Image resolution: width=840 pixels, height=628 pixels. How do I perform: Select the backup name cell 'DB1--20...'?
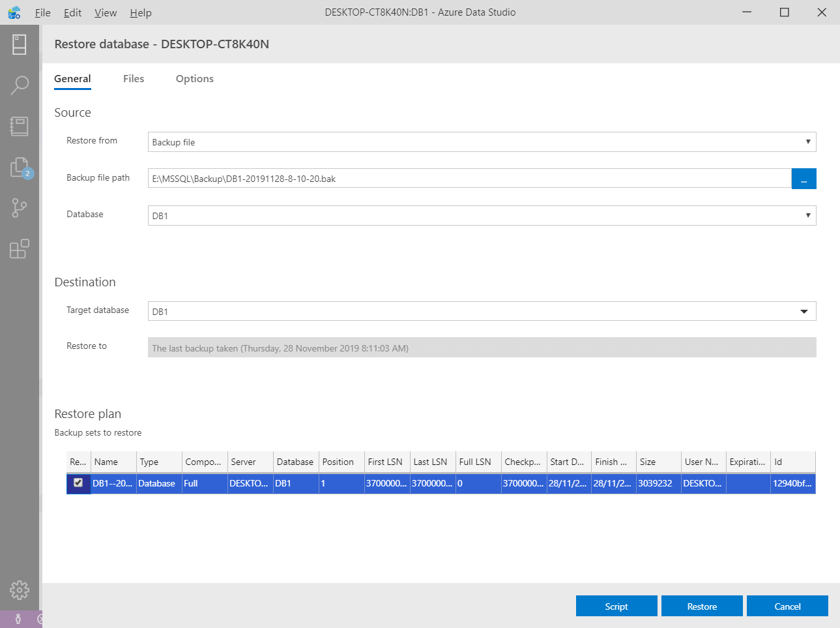(113, 483)
